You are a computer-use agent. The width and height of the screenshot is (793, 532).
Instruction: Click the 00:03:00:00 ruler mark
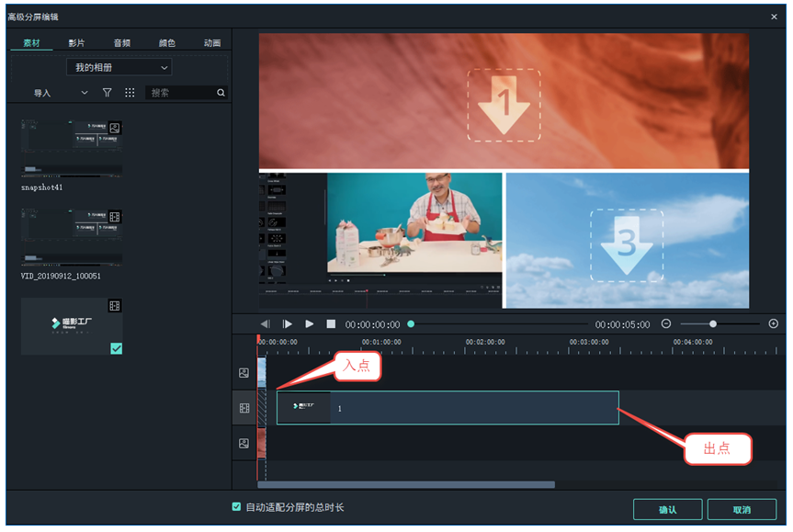589,343
